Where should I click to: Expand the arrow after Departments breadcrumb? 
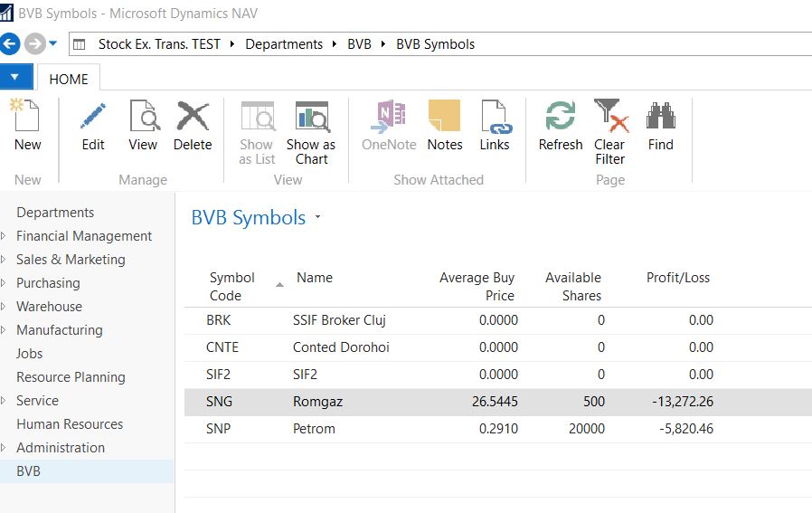[x=334, y=44]
